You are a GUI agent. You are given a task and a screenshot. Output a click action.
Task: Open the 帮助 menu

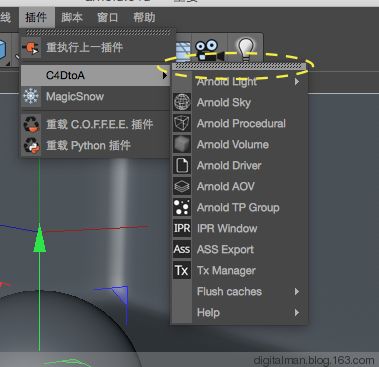[144, 17]
